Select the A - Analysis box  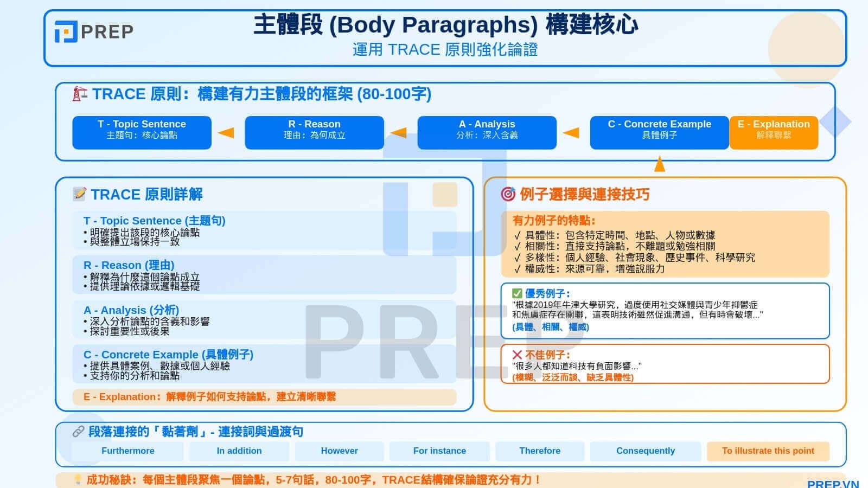(x=487, y=132)
